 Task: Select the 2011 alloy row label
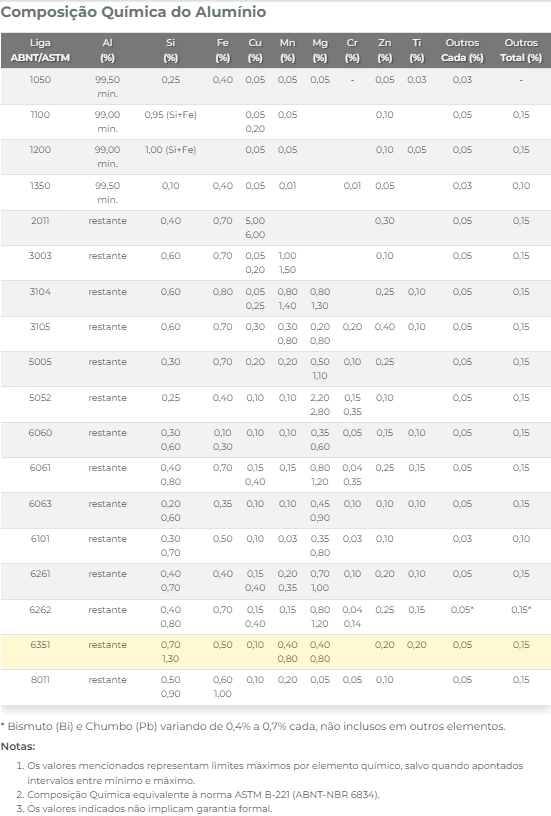tap(40, 221)
